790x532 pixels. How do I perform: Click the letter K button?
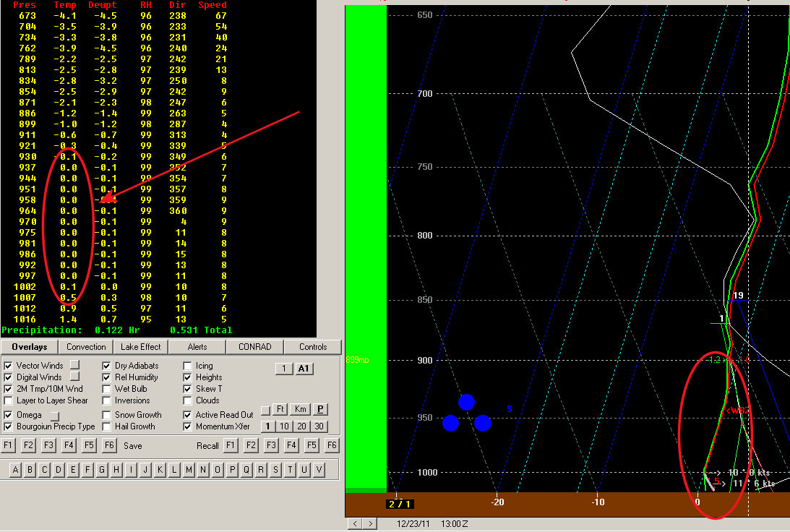tap(160, 470)
